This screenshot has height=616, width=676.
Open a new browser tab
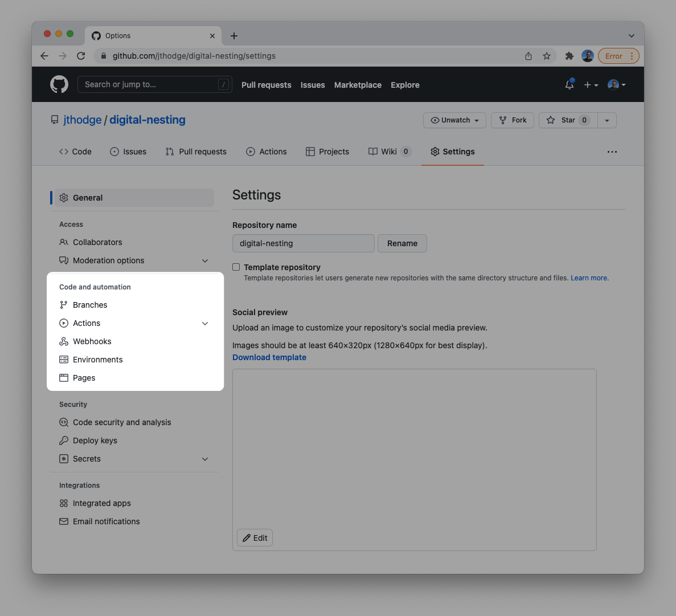[x=233, y=36]
